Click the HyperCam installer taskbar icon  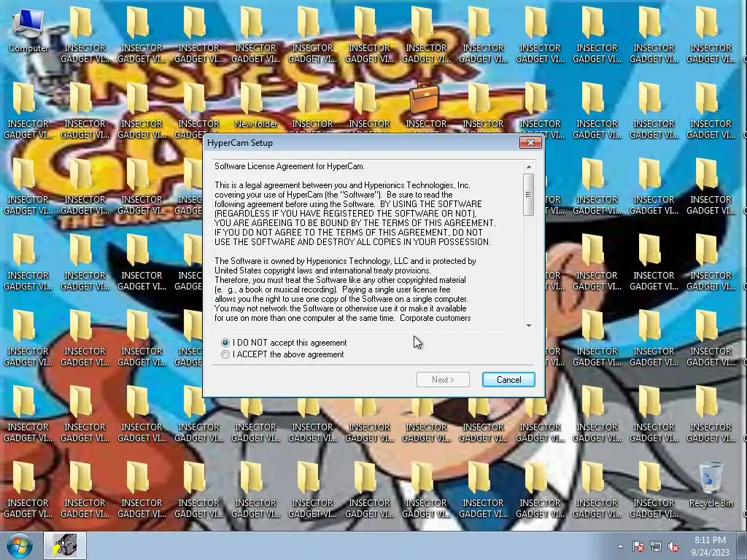tap(65, 545)
